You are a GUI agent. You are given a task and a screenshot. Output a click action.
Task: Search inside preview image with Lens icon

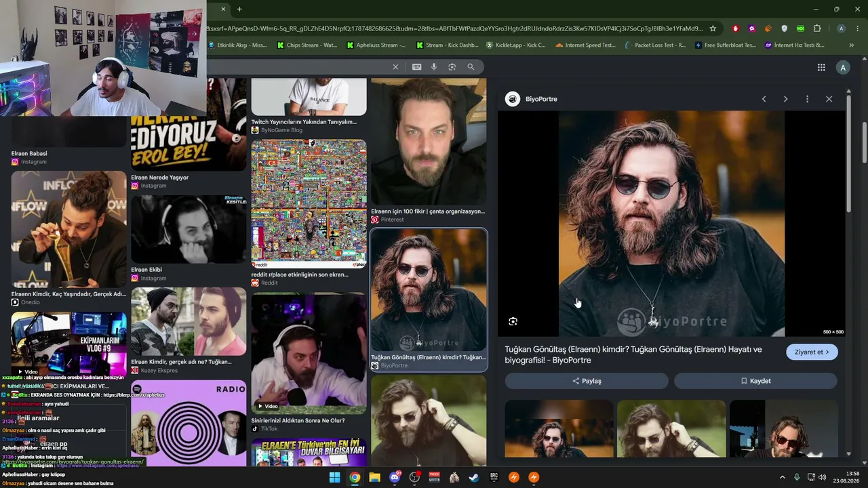coord(513,321)
